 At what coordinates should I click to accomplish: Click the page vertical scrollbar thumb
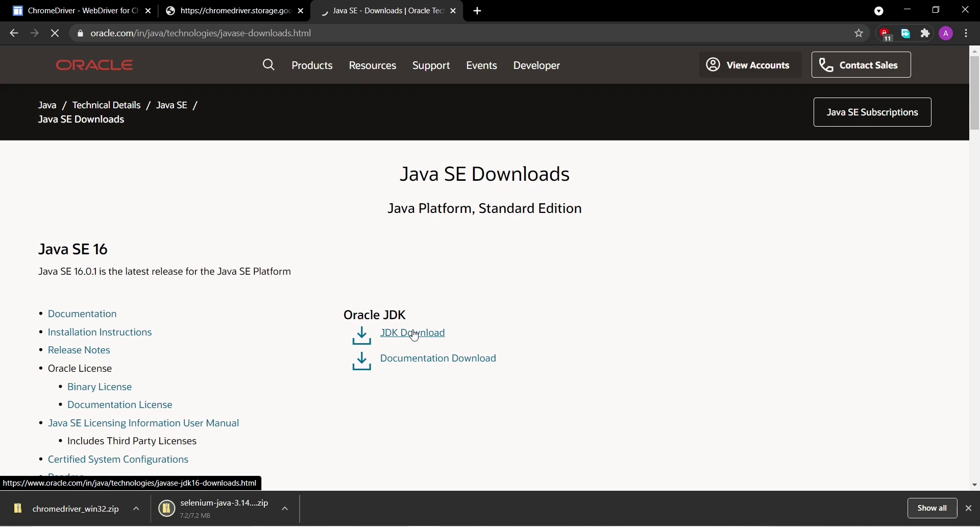tap(975, 93)
